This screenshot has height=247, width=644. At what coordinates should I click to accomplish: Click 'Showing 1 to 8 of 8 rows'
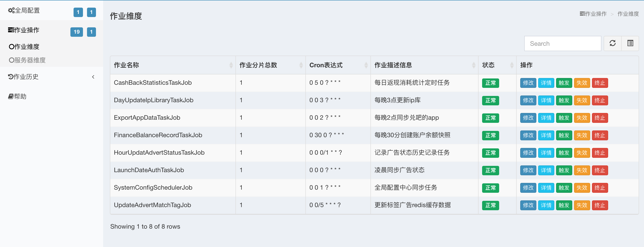pyautogui.click(x=145, y=227)
